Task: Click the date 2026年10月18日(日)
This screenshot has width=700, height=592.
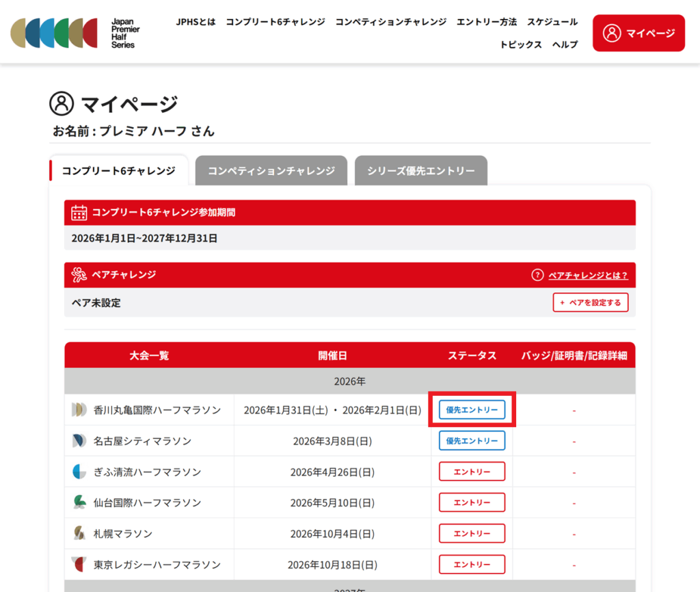Action: point(333,565)
